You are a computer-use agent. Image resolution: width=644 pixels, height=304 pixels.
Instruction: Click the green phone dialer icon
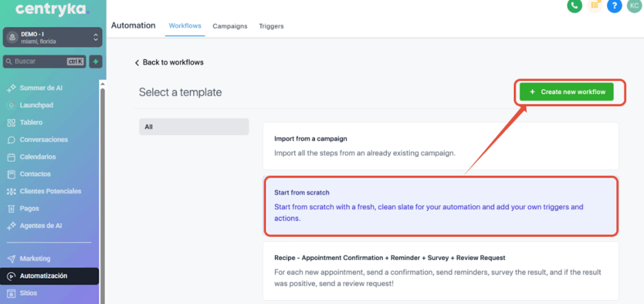click(574, 6)
